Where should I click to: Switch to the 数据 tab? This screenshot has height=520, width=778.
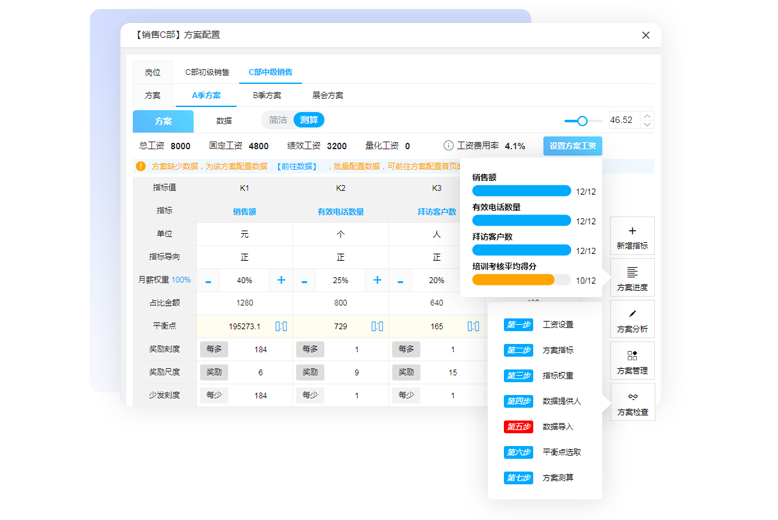[x=224, y=121]
